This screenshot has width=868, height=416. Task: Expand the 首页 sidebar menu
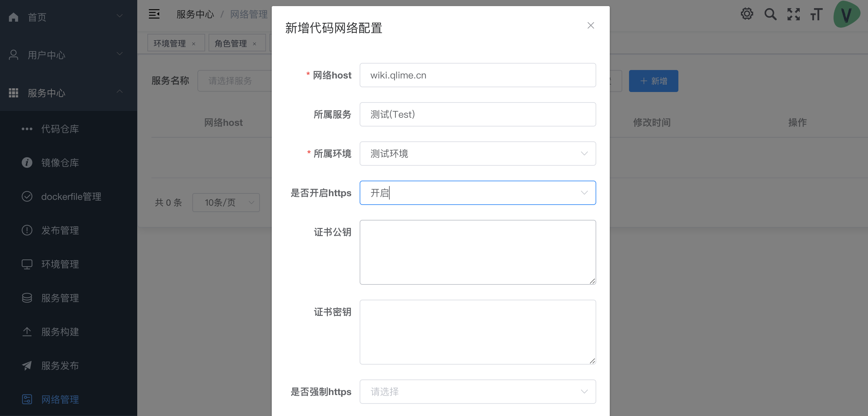click(x=68, y=17)
